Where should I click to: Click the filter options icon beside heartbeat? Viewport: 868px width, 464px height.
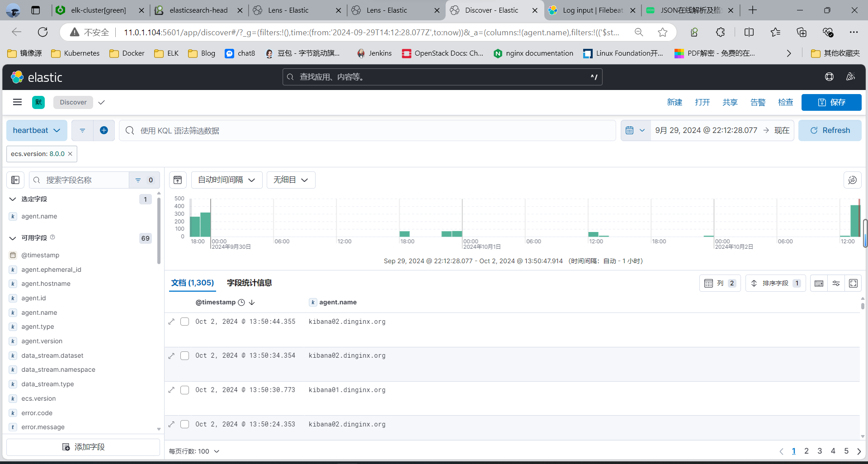(x=82, y=130)
